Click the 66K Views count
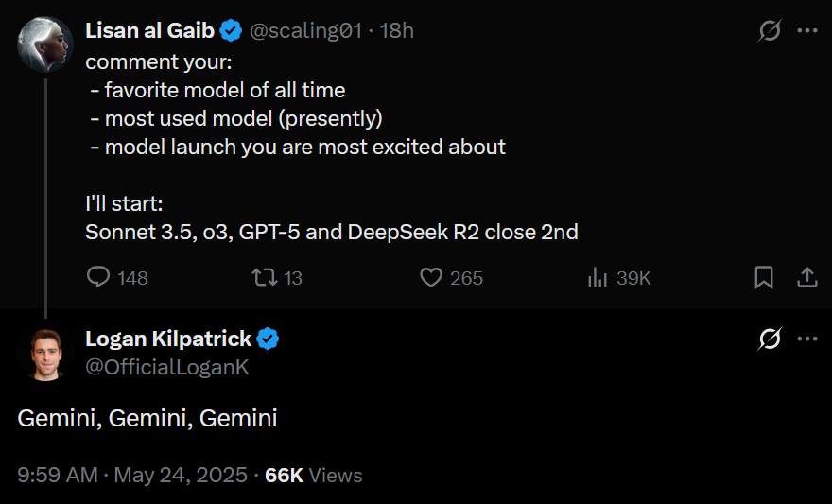This screenshot has height=504, width=832. 313,475
